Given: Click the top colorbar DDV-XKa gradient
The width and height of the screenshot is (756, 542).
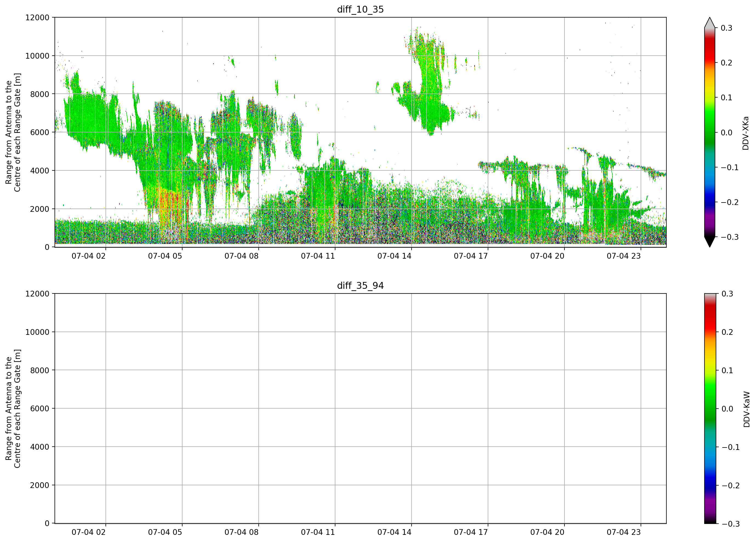Looking at the screenshot, I should 710,132.
